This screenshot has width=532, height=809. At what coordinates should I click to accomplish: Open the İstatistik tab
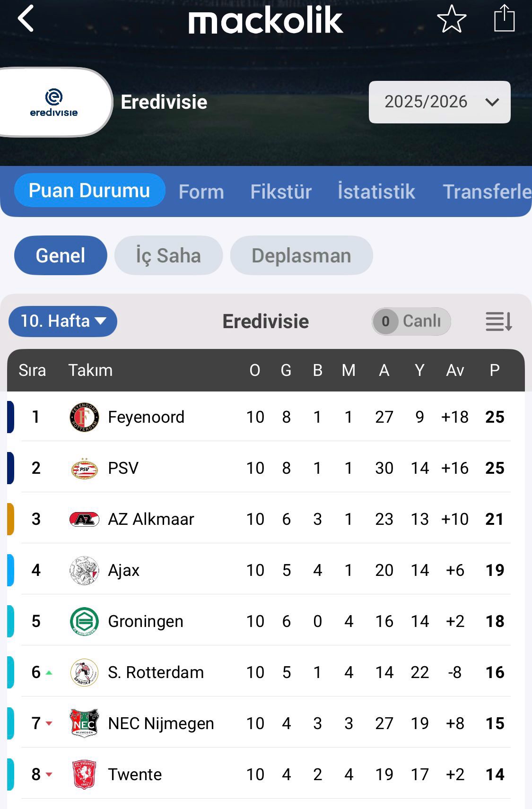pyautogui.click(x=376, y=191)
